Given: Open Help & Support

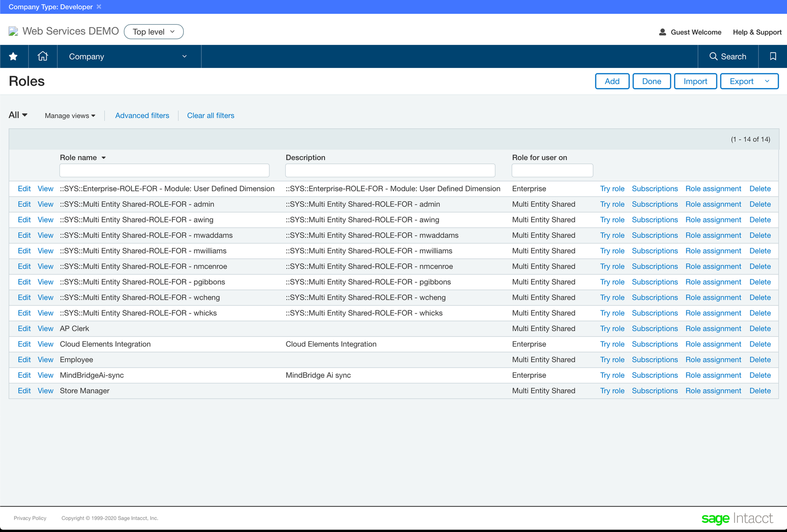Looking at the screenshot, I should tap(757, 32).
